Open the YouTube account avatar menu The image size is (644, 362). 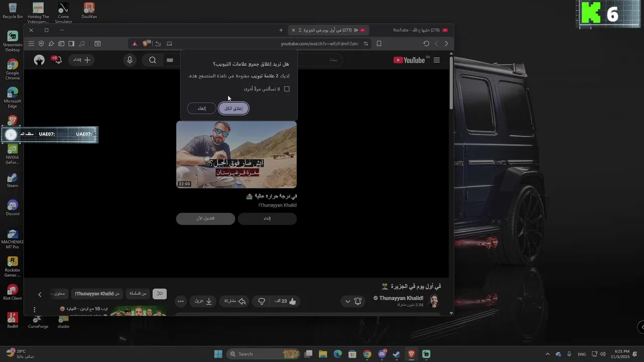39,60
